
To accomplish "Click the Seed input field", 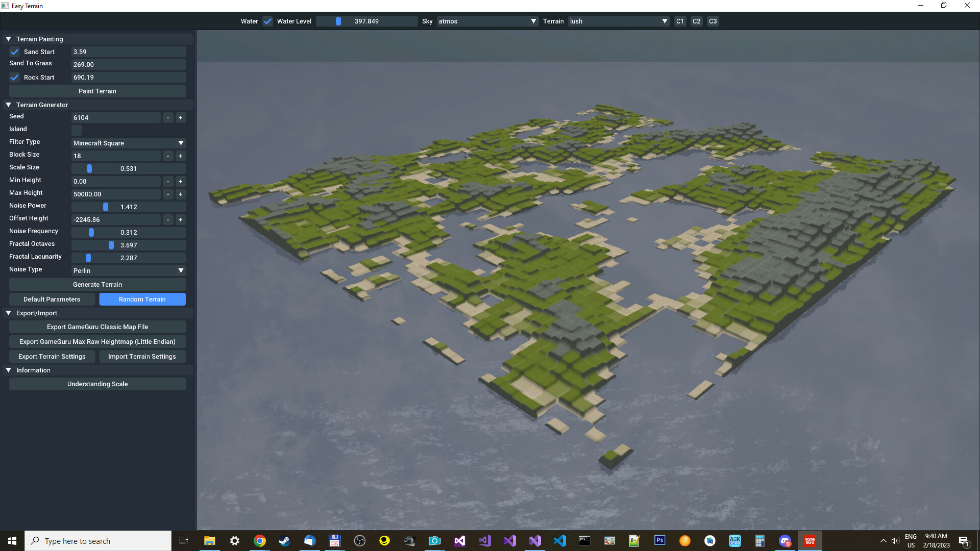I will 116,117.
